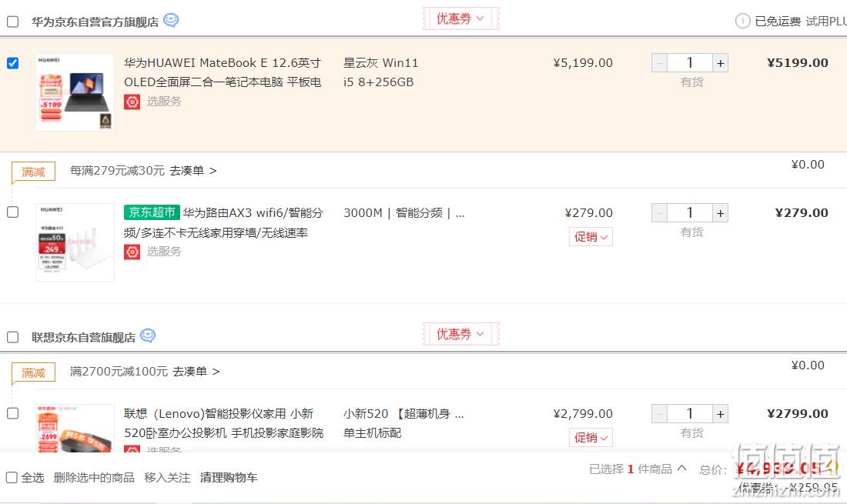
Task: Expand the 已选择 1 件商品 list arrow
Action: pyautogui.click(x=681, y=469)
